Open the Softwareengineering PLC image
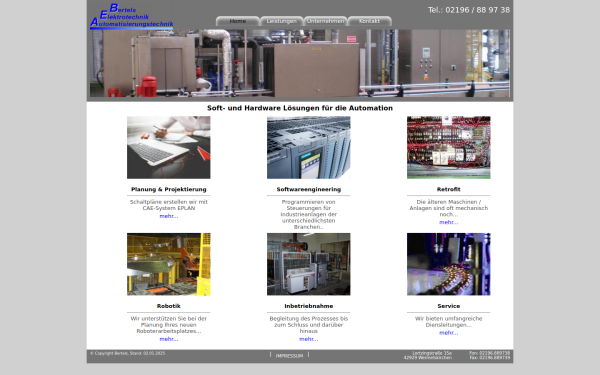600x375 pixels. point(308,147)
